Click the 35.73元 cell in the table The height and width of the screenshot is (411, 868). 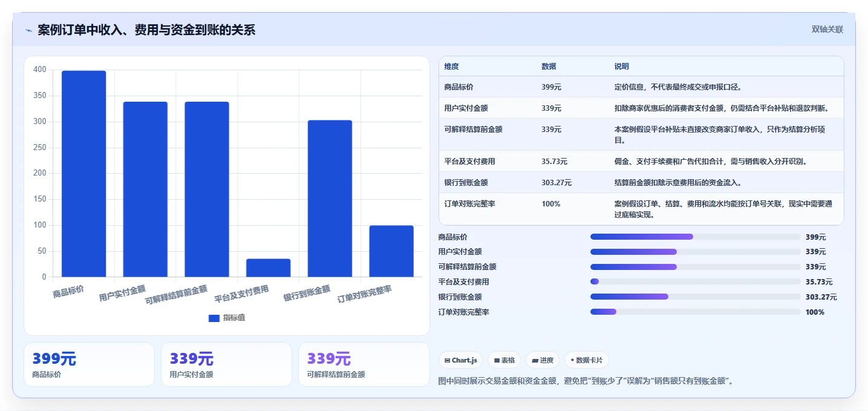tap(554, 162)
